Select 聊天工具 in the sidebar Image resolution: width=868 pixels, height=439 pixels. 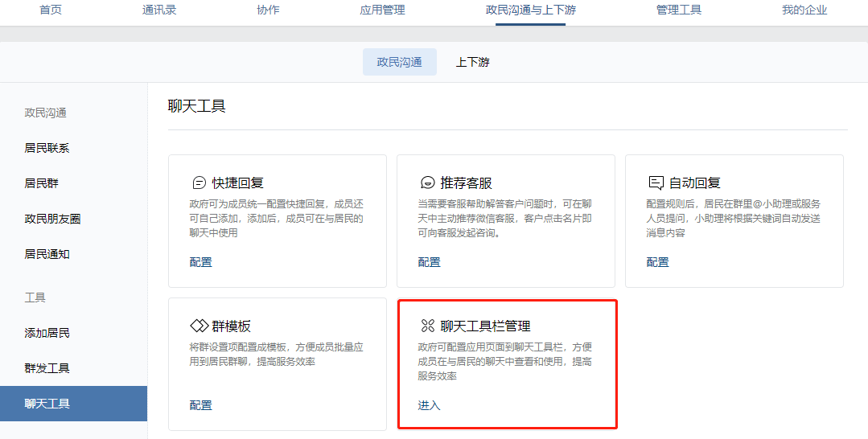[x=74, y=404]
